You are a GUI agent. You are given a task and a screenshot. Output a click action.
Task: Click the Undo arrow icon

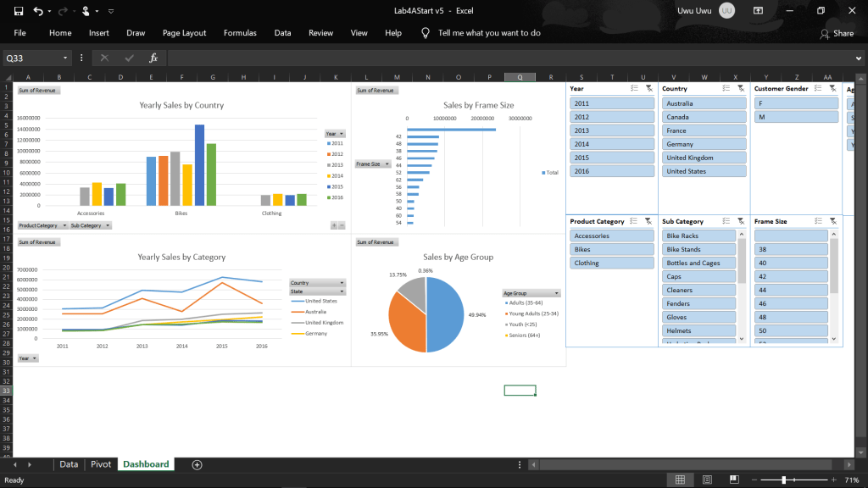38,11
